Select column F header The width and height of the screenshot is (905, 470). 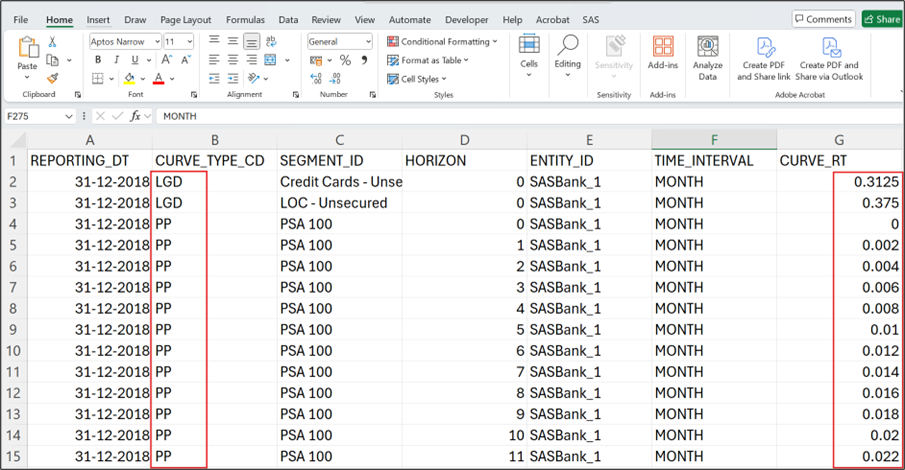714,140
